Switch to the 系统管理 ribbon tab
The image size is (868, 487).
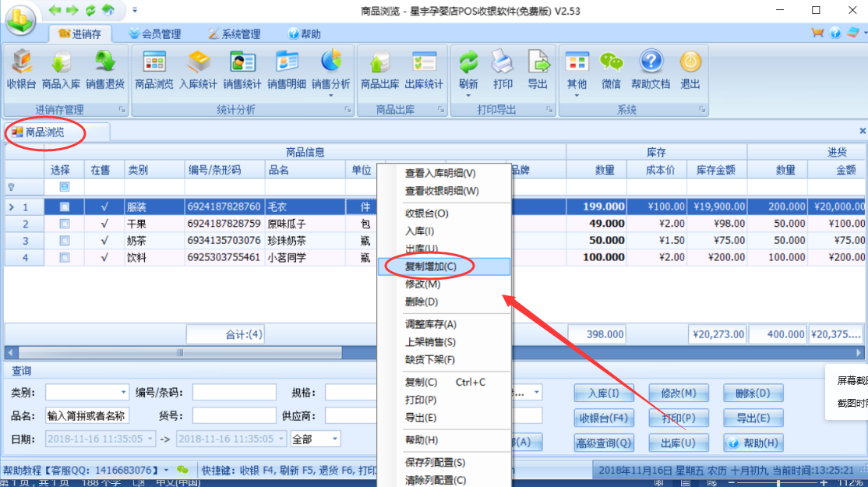click(x=235, y=34)
